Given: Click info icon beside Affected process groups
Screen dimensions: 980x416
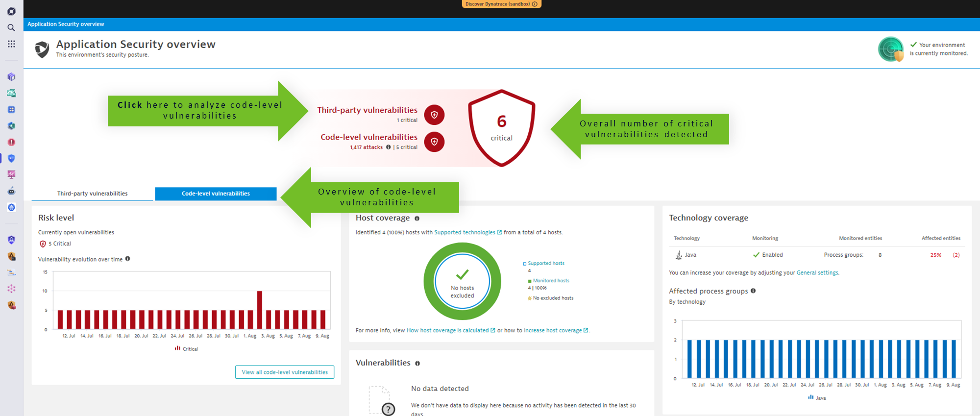Looking at the screenshot, I should [x=753, y=291].
